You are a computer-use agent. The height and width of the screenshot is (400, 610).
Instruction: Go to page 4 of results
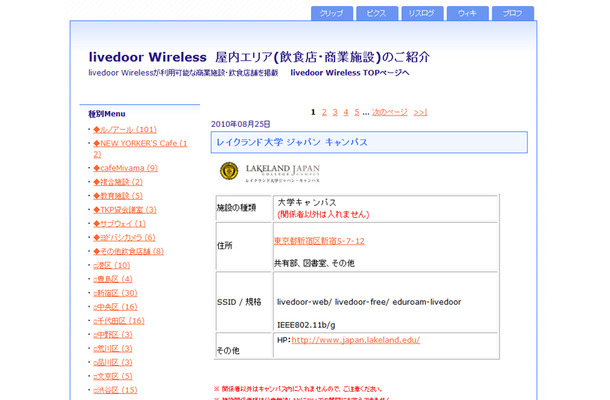(x=346, y=112)
